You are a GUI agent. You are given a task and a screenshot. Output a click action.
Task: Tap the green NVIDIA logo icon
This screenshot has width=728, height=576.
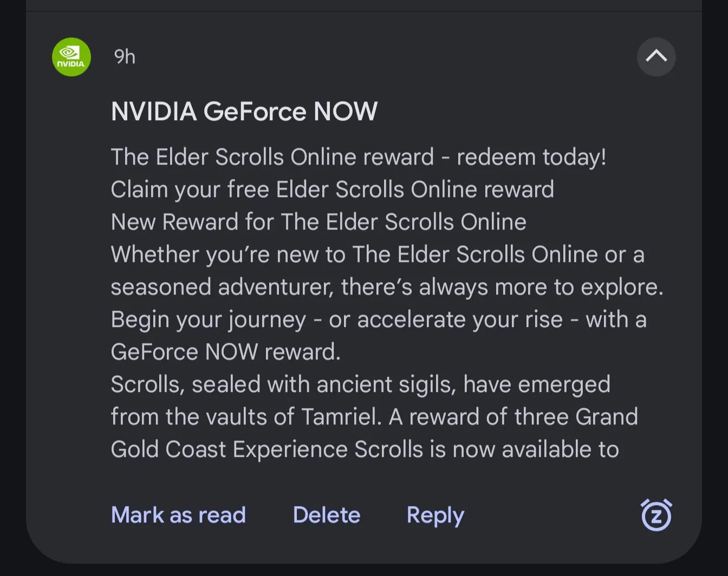point(71,57)
